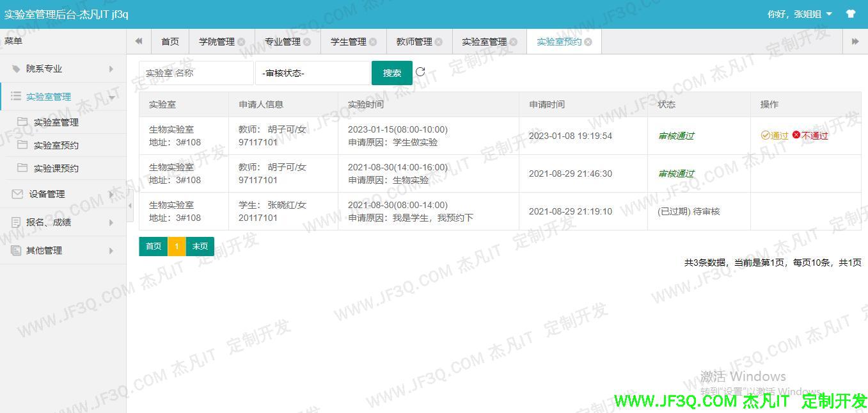This screenshot has width=868, height=413.
Task: Switch to the 学生管理 tab
Action: click(x=348, y=42)
